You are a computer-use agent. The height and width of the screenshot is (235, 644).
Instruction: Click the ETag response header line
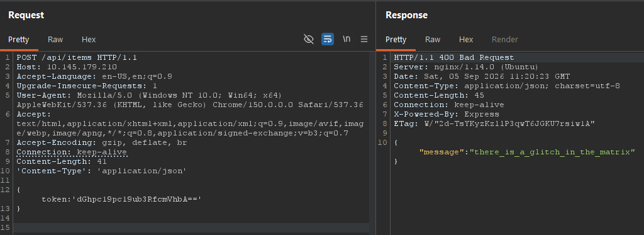494,123
